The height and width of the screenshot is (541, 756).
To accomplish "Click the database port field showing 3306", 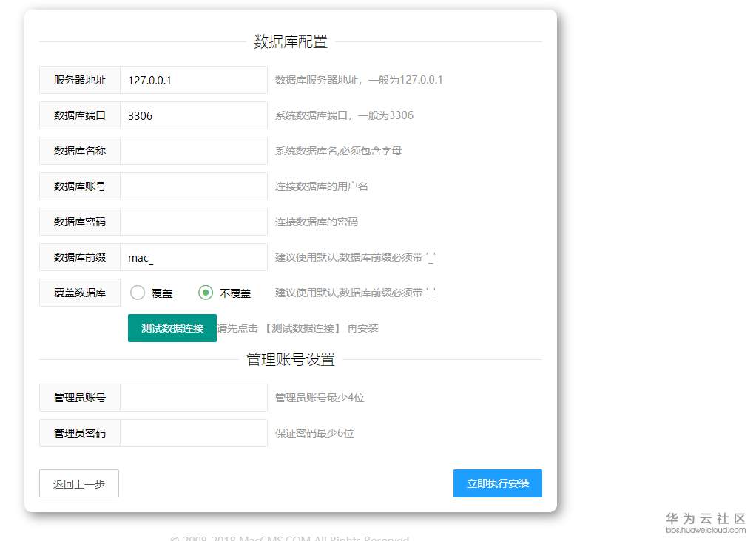I will (x=194, y=115).
